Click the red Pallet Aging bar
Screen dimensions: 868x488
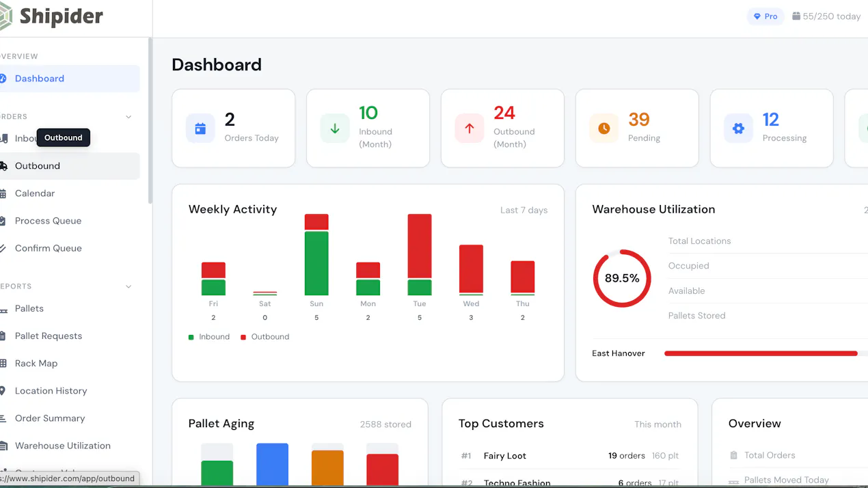point(383,470)
